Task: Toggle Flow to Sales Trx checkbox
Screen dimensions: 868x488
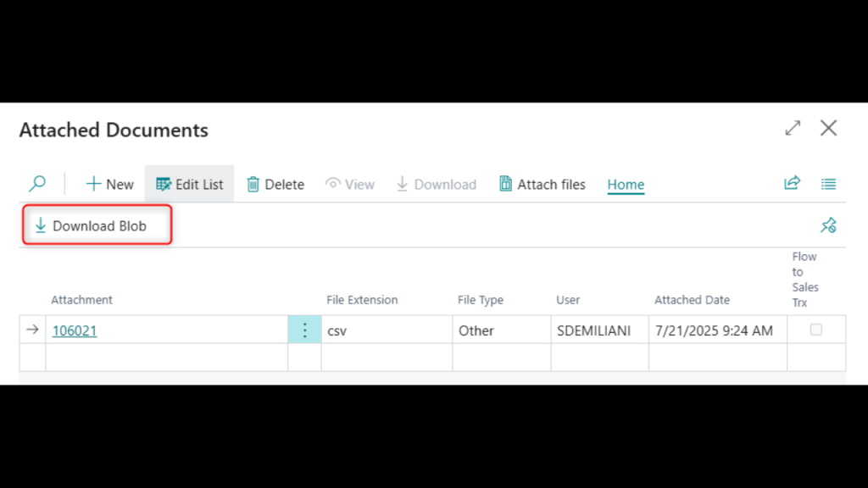Action: pos(815,330)
